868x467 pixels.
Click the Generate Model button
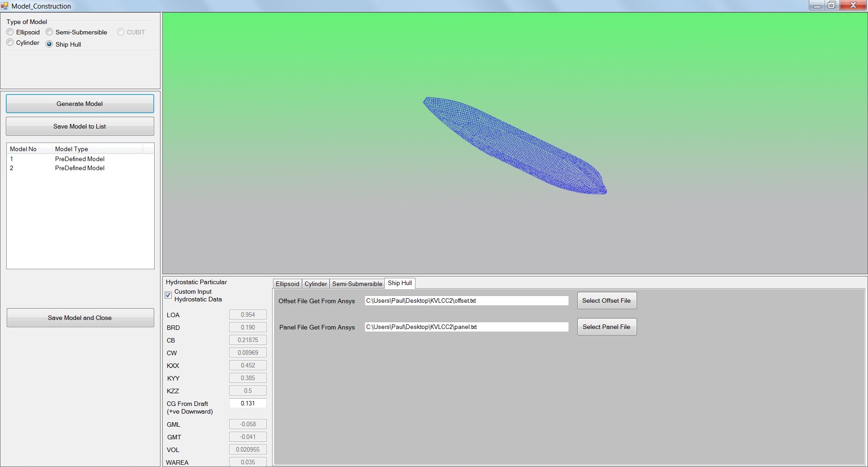(x=80, y=104)
